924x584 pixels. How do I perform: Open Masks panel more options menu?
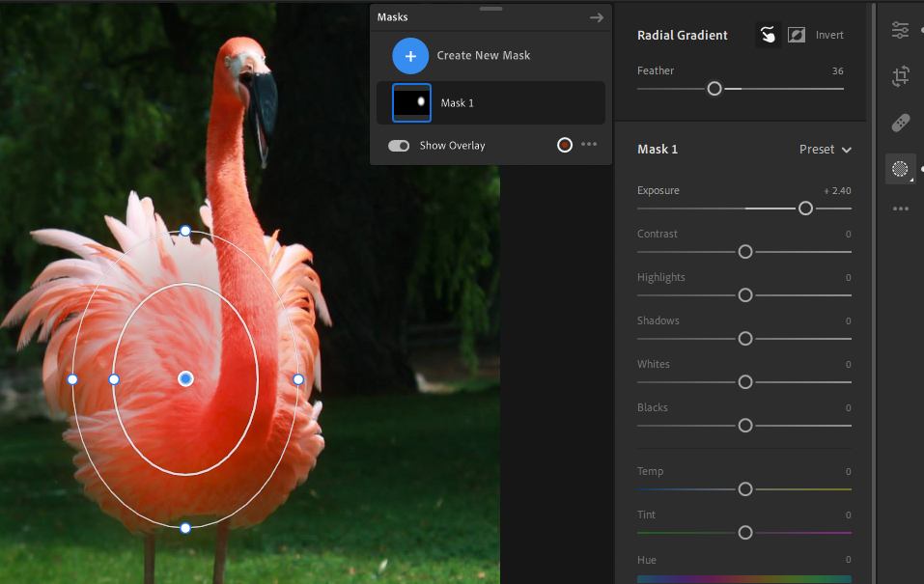pyautogui.click(x=589, y=145)
